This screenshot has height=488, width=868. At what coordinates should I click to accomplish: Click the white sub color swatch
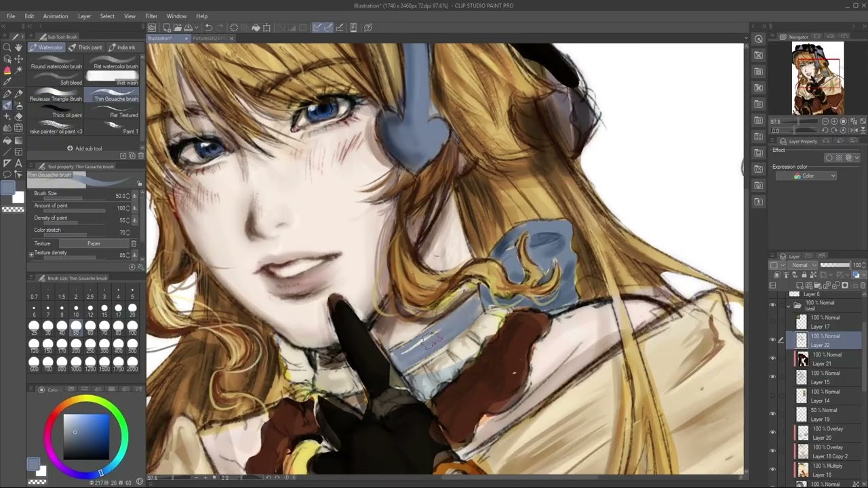18,197
